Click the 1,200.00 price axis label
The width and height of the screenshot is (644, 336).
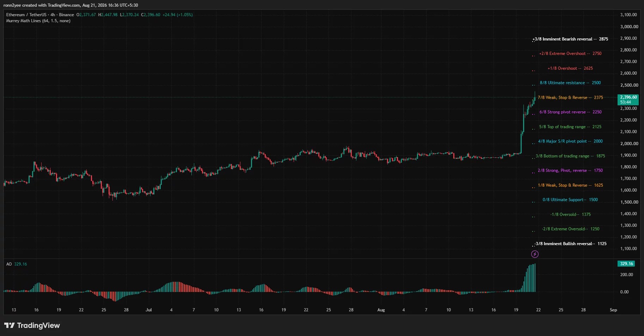(x=628, y=237)
